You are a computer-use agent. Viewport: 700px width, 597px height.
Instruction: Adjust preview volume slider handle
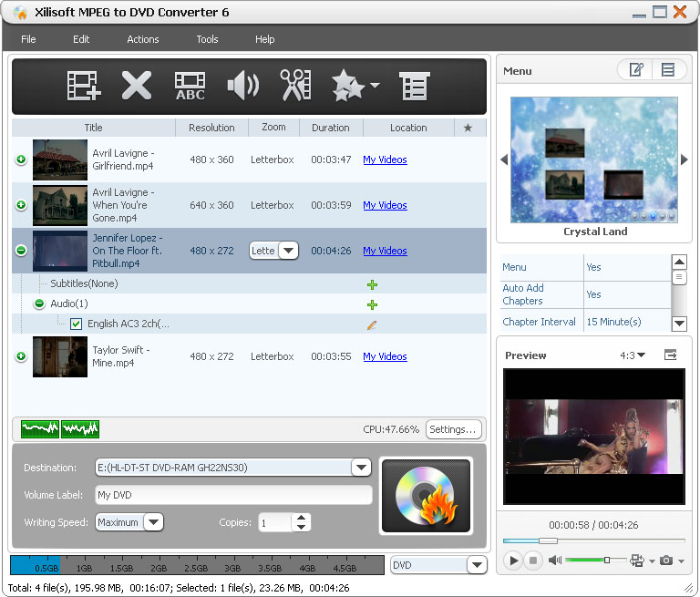click(x=607, y=560)
